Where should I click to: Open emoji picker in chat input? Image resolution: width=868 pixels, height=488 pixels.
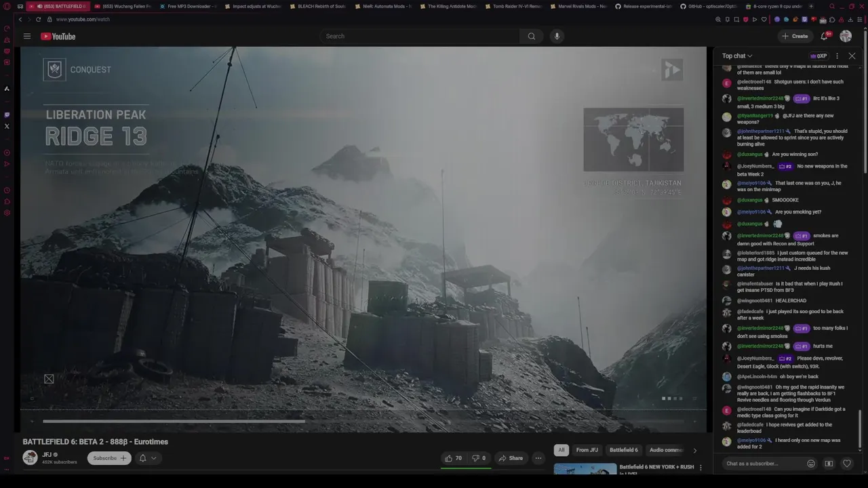[x=811, y=464]
